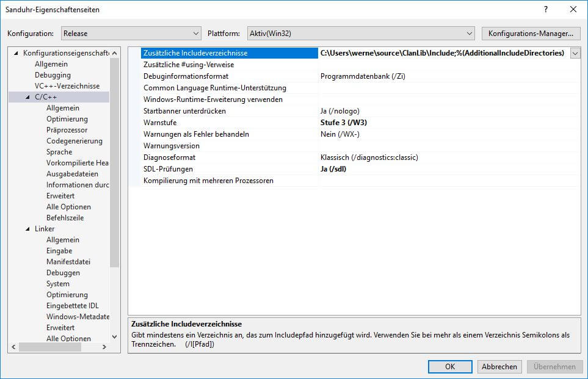Open dropdown arrow for Zusätzliche Includeverzeichnisse
The height and width of the screenshot is (379, 588).
tap(575, 53)
